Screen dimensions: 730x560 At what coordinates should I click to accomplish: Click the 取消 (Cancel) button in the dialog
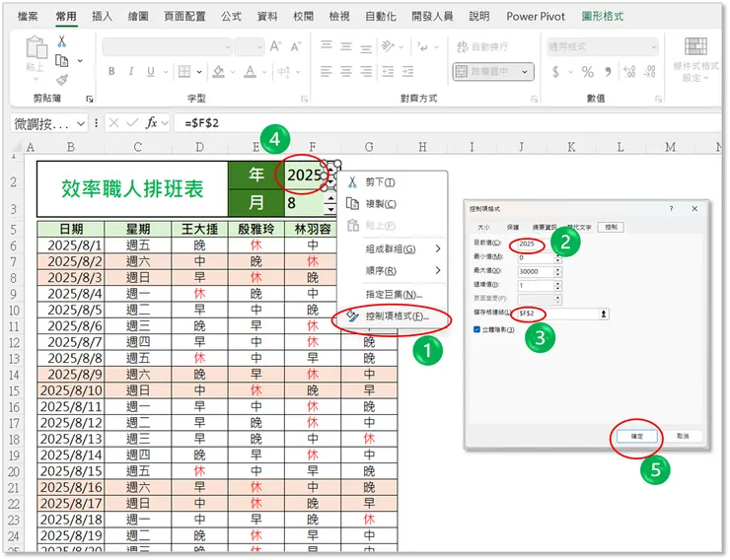(683, 437)
